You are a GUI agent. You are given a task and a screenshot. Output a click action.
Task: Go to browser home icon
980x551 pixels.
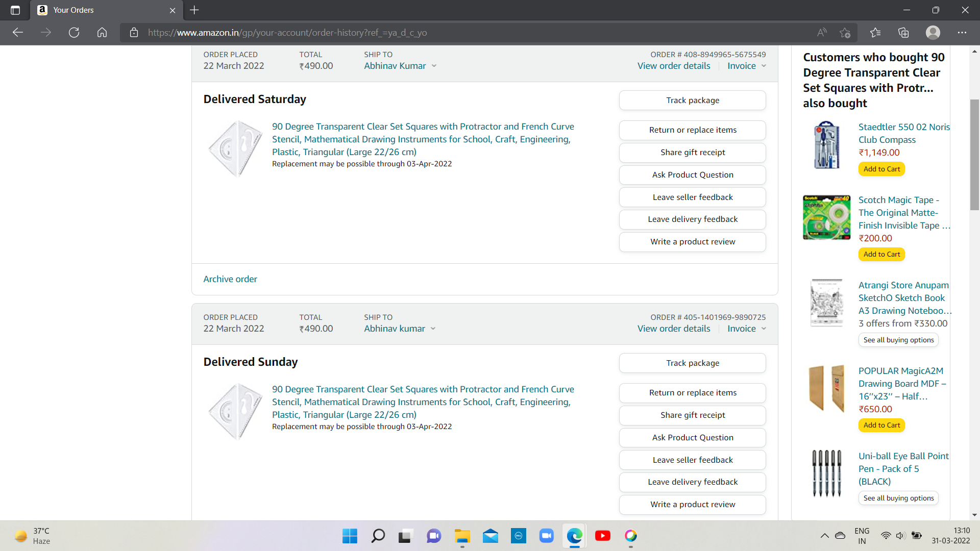click(102, 33)
